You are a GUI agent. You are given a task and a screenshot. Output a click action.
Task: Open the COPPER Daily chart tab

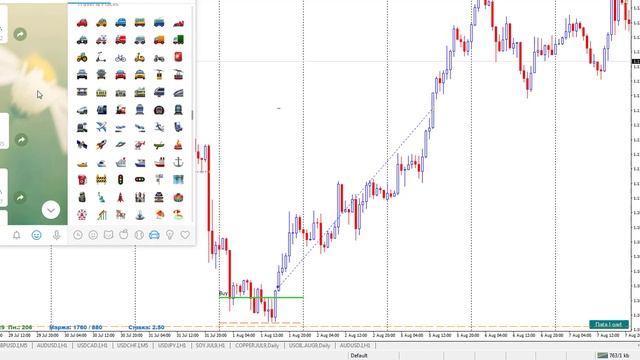coord(257,345)
